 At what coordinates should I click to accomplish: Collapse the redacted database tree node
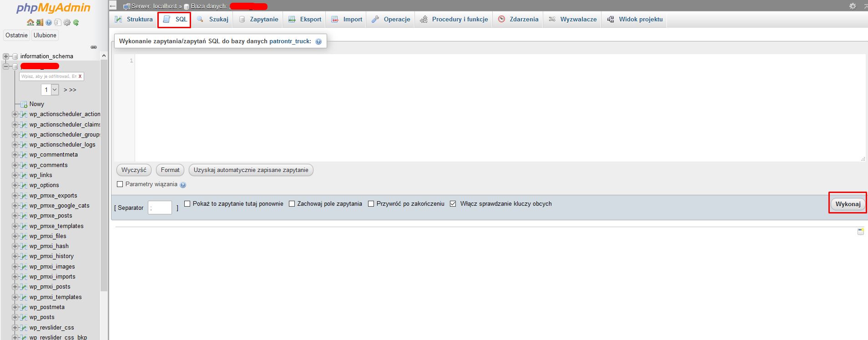pyautogui.click(x=6, y=66)
